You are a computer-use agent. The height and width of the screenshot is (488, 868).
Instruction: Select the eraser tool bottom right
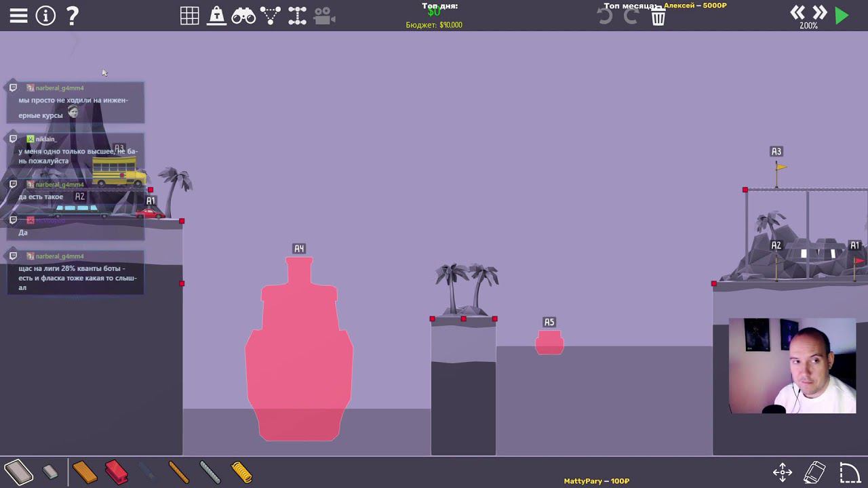click(x=814, y=472)
